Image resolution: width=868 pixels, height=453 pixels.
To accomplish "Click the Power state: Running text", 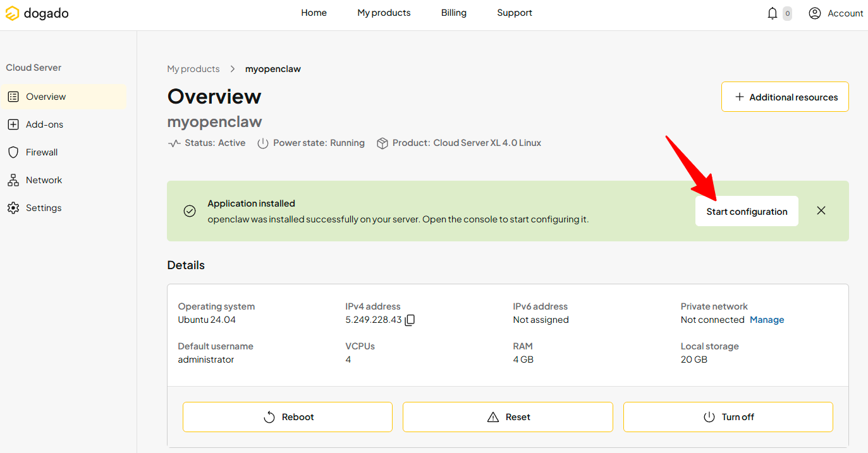I will click(x=319, y=143).
